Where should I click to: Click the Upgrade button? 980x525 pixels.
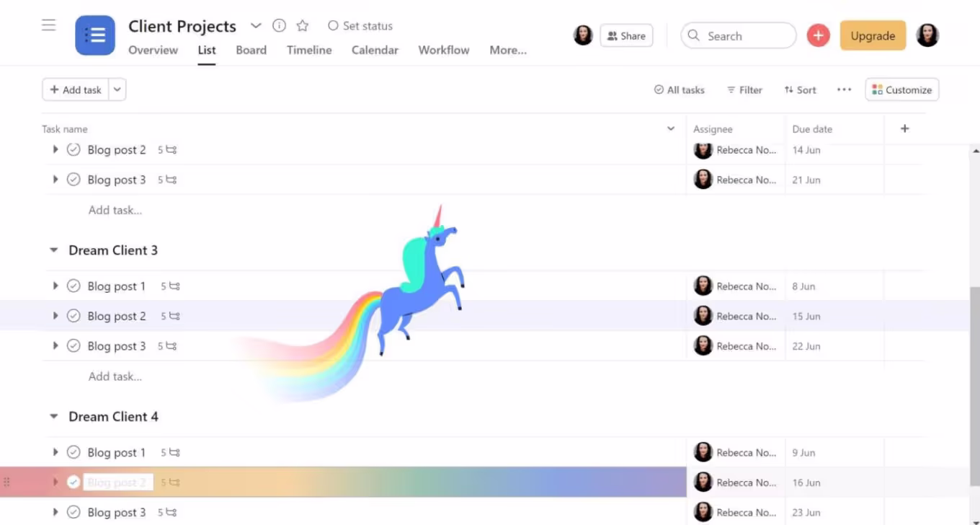872,35
